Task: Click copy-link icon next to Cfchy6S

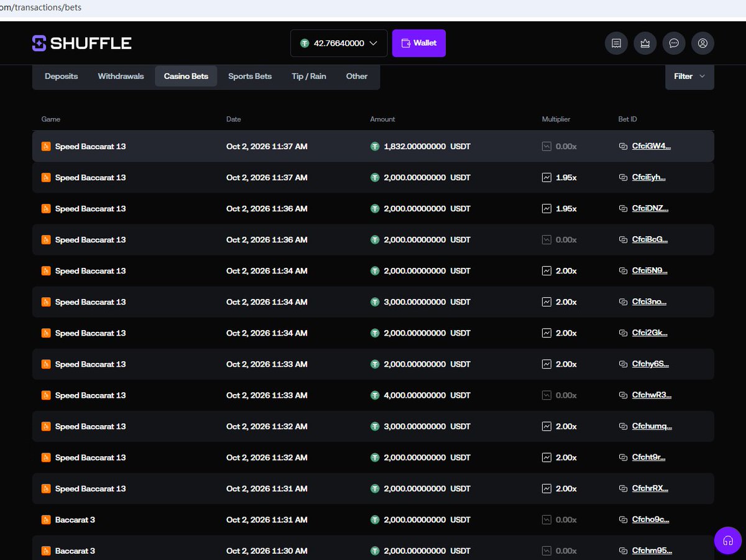Action: (623, 364)
